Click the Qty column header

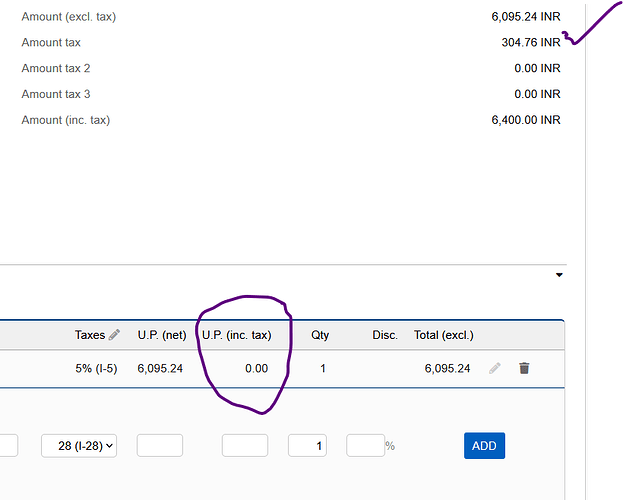319,335
